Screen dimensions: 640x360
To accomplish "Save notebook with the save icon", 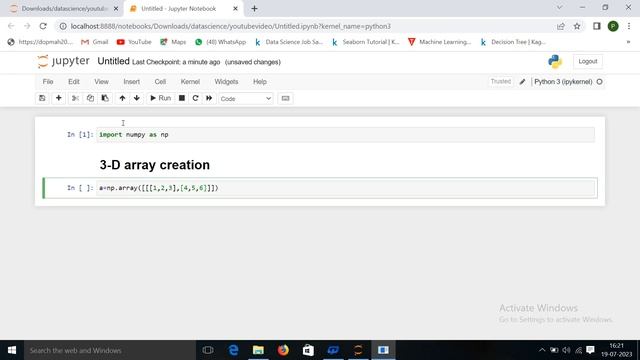I will click(x=42, y=98).
